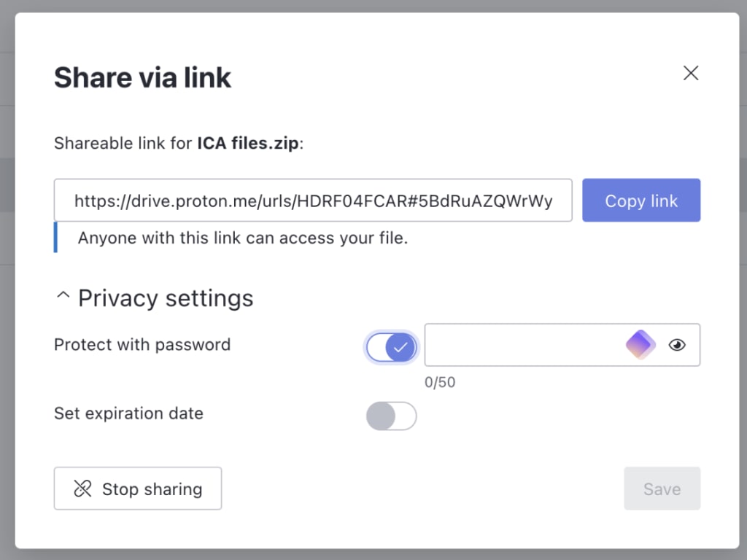Viewport: 747px width, 560px height.
Task: Click the broken-link icon on Stop sharing
Action: pyautogui.click(x=83, y=489)
